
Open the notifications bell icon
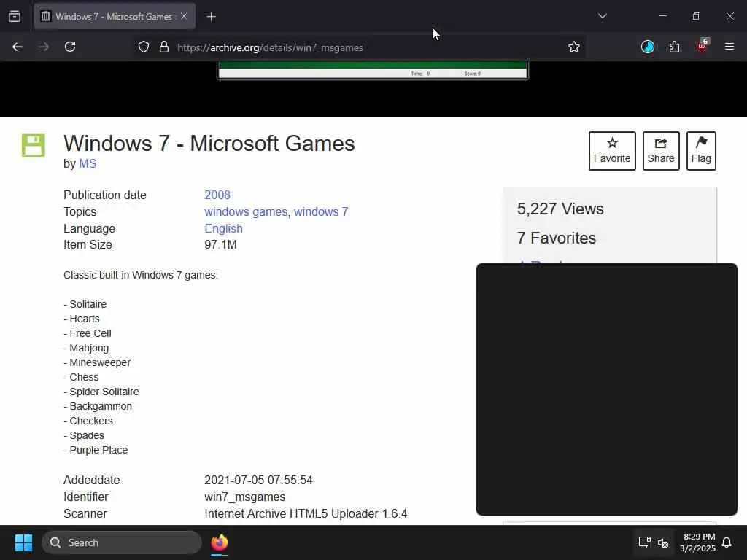point(727,542)
